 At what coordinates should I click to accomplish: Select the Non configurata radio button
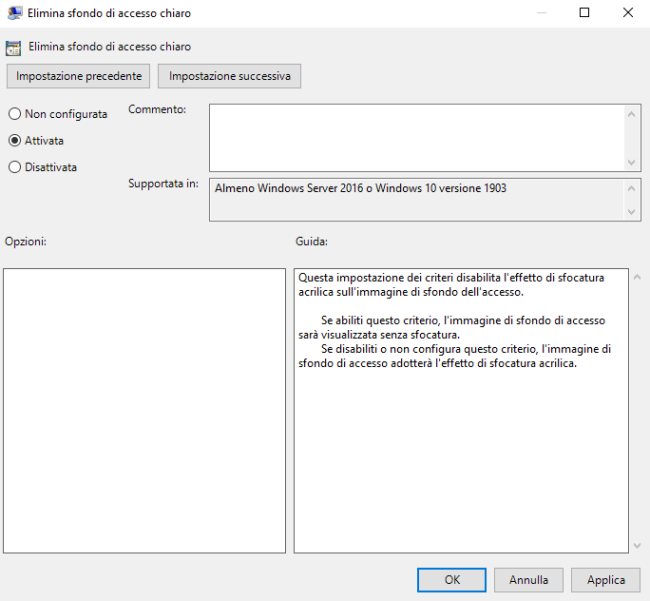(x=15, y=114)
